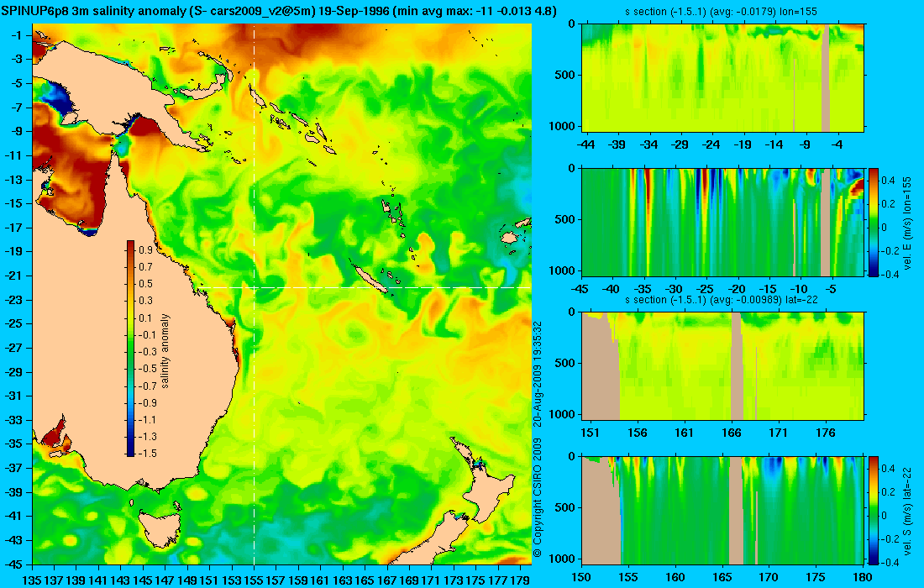Click the south velocity color bar labeled lat=-22
This screenshot has width=924, height=588.
tap(873, 510)
